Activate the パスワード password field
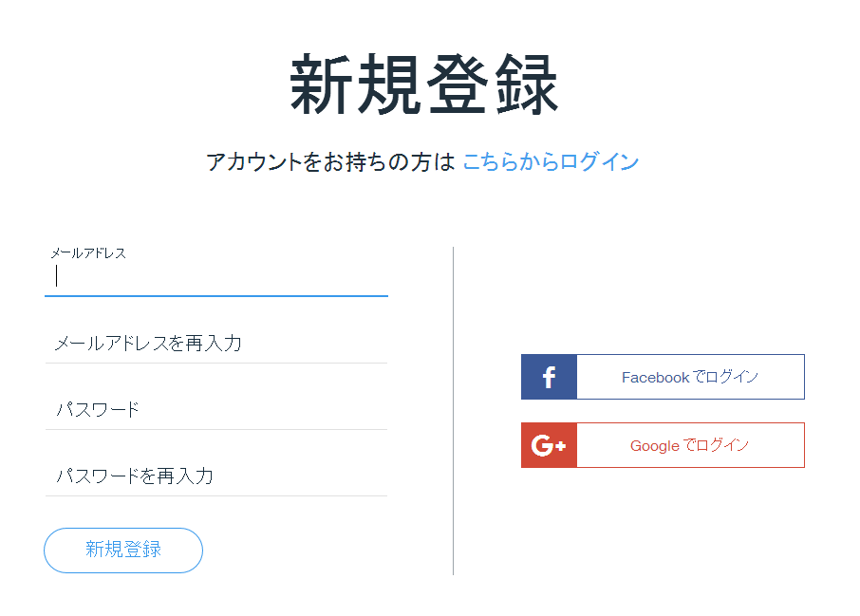 point(216,409)
